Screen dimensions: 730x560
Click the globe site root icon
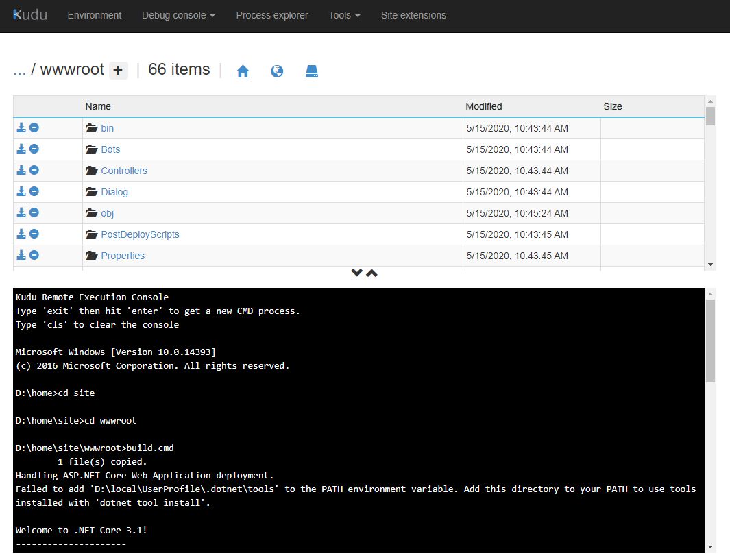[x=277, y=71]
